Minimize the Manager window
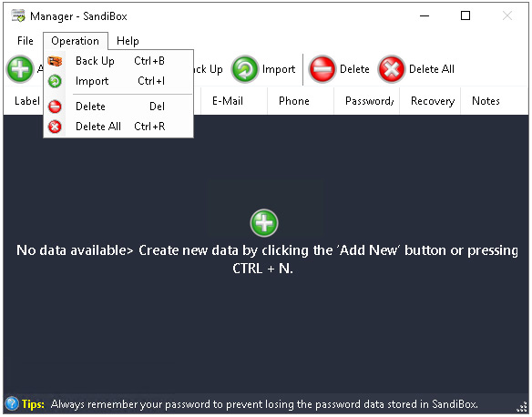Image resolution: width=532 pixels, height=417 pixels. (x=425, y=16)
